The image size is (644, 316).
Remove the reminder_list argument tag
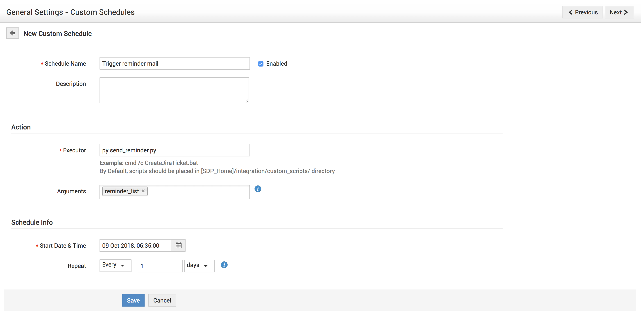(x=143, y=191)
